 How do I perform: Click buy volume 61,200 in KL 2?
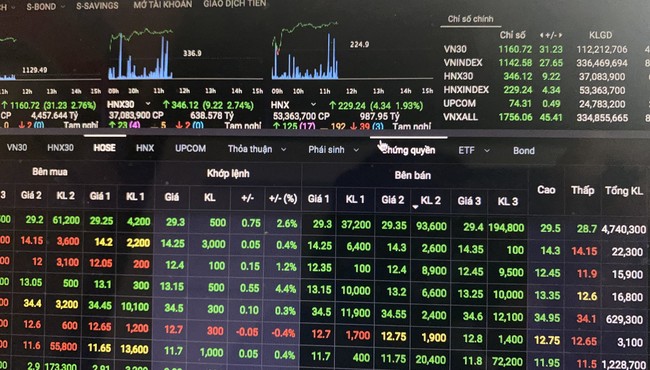point(66,220)
